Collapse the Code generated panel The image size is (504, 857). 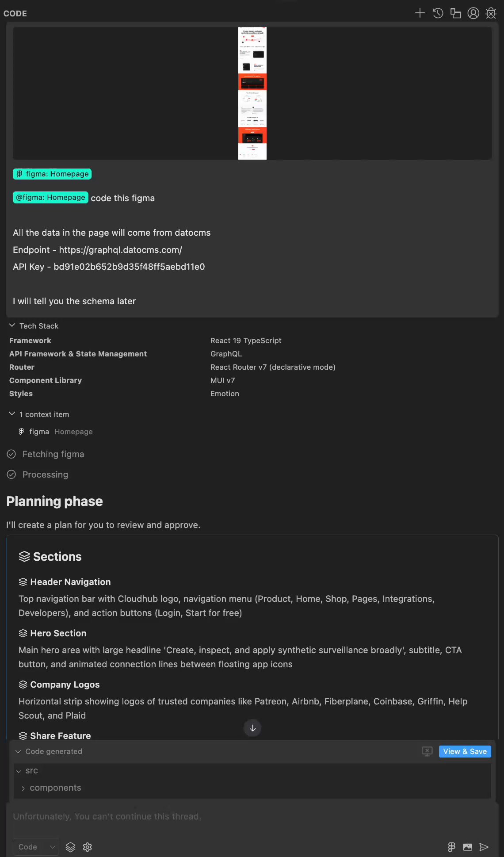(x=18, y=751)
